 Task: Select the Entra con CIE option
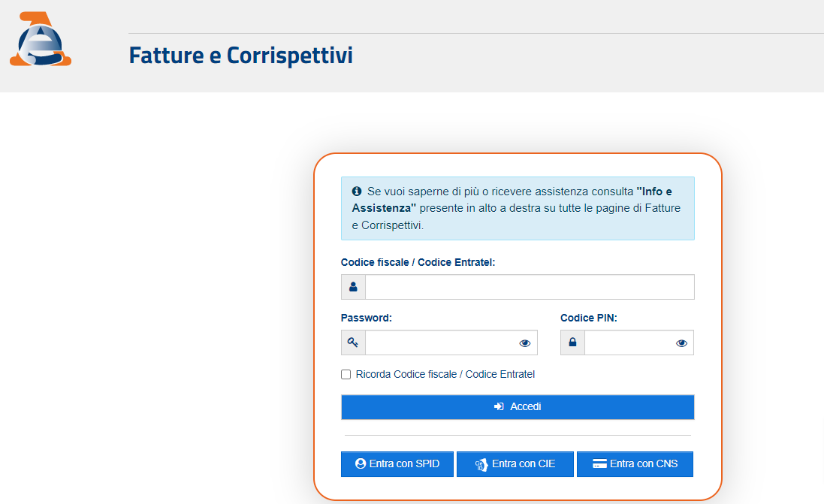point(515,464)
